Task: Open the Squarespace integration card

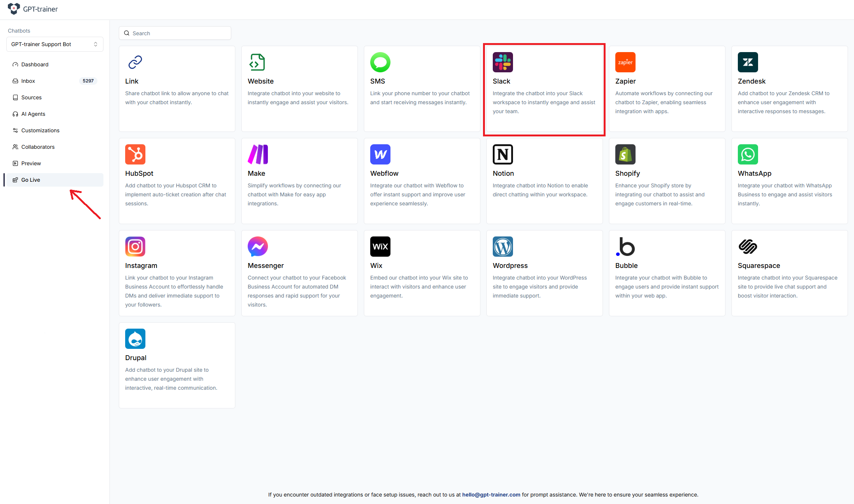Action: tap(789, 273)
